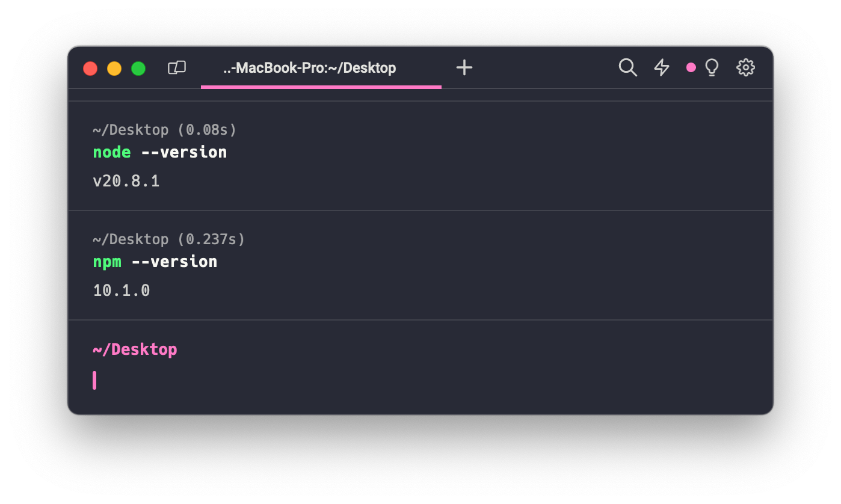Screen dimensions: 841x504
Task: Add a new tab with plus
Action: click(x=464, y=67)
